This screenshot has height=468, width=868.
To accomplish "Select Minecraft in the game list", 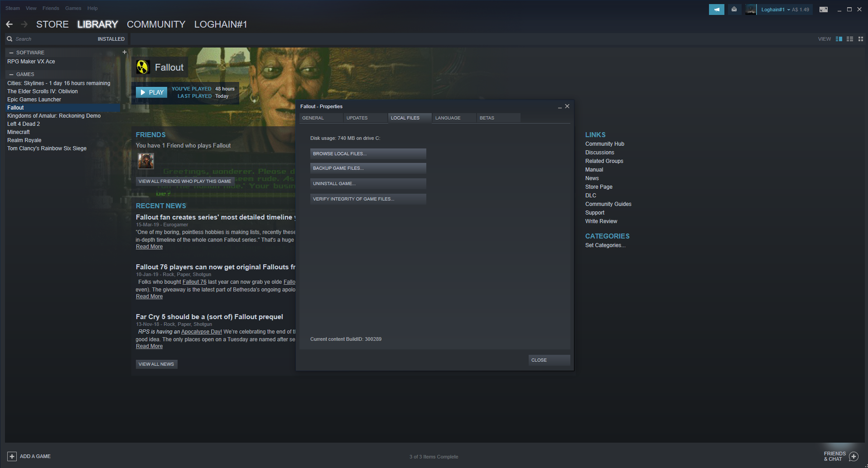I will tap(19, 132).
